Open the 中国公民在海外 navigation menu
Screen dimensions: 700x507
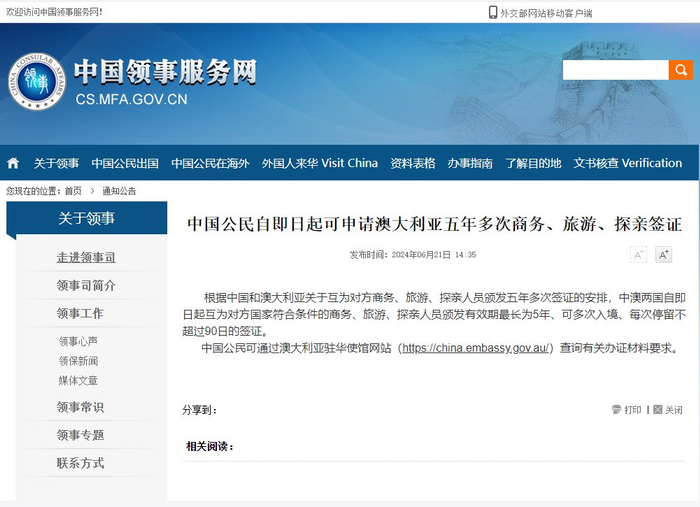click(210, 163)
